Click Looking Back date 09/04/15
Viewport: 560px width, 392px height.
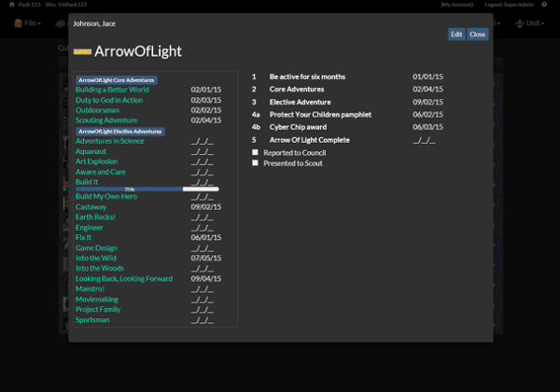click(x=206, y=278)
